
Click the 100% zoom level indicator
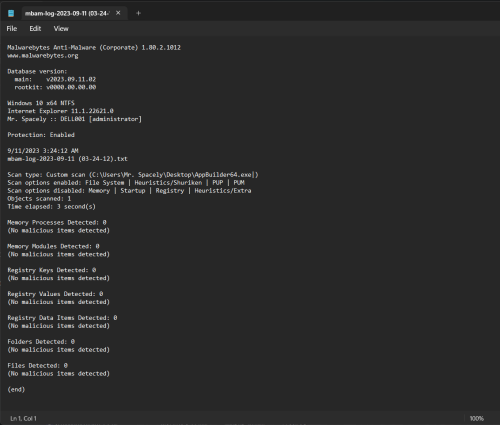pyautogui.click(x=476, y=418)
